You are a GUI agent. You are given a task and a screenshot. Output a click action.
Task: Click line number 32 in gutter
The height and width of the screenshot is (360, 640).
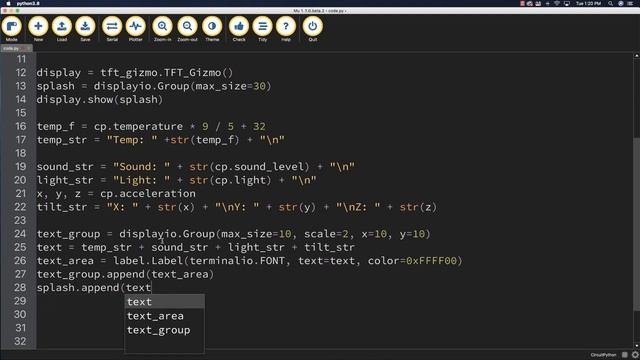20,341
